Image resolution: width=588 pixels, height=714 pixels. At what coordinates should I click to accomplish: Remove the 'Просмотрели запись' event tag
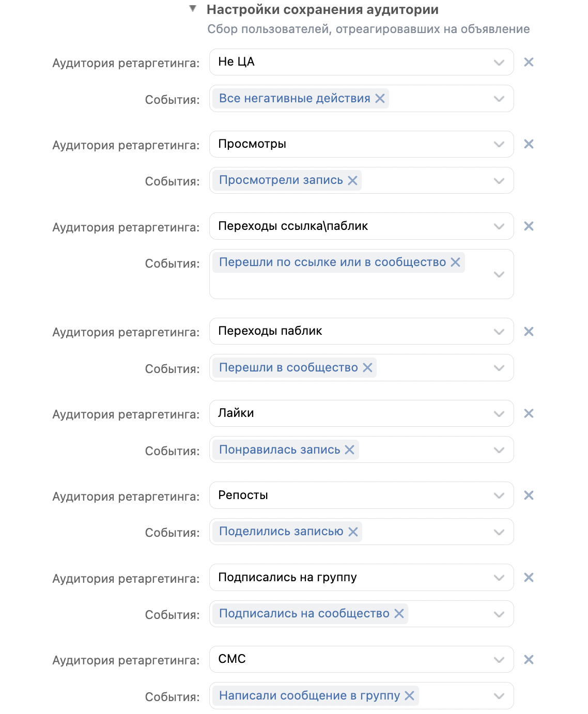point(352,180)
